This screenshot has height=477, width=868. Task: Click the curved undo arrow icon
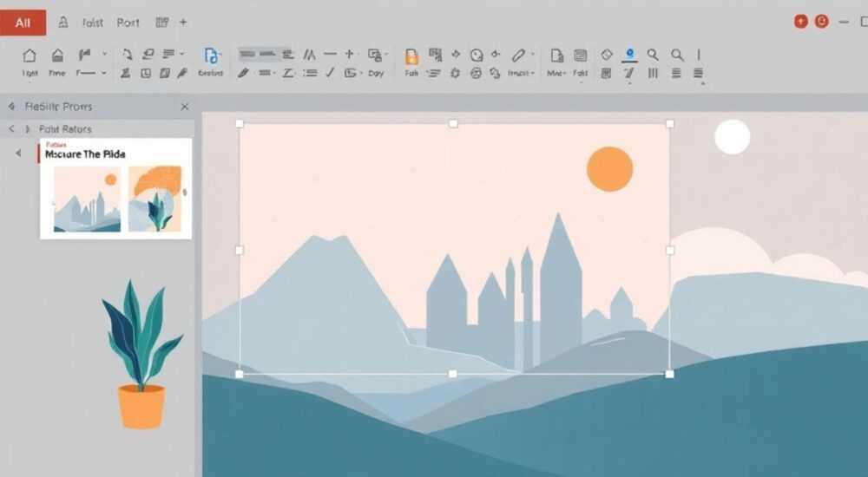[x=128, y=55]
